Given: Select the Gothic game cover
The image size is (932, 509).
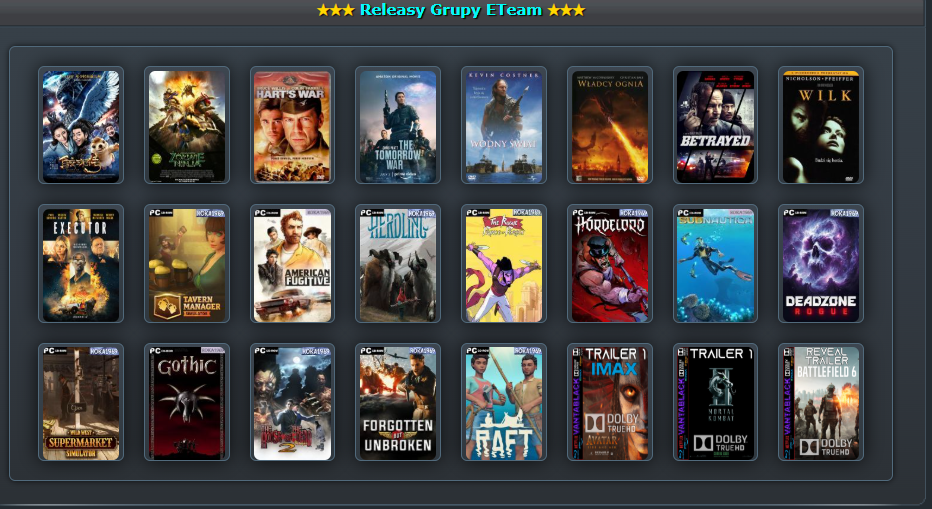Looking at the screenshot, I should click(x=187, y=402).
